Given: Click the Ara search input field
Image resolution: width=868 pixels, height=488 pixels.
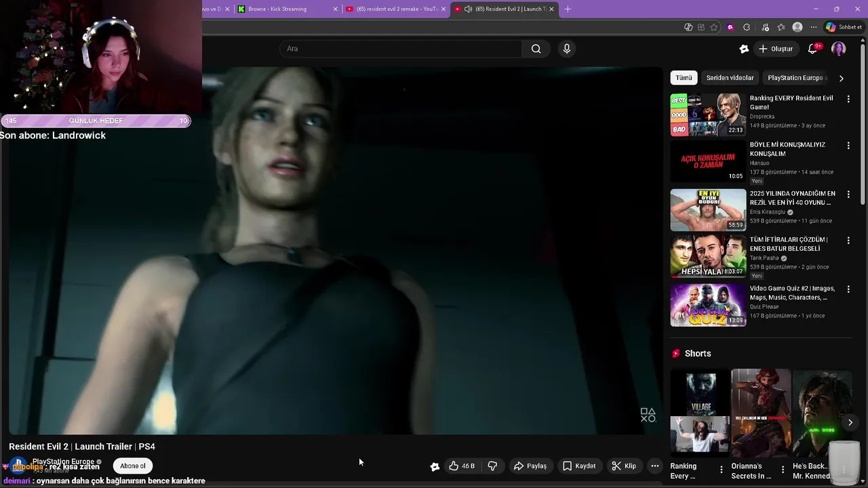Looking at the screenshot, I should pyautogui.click(x=400, y=49).
